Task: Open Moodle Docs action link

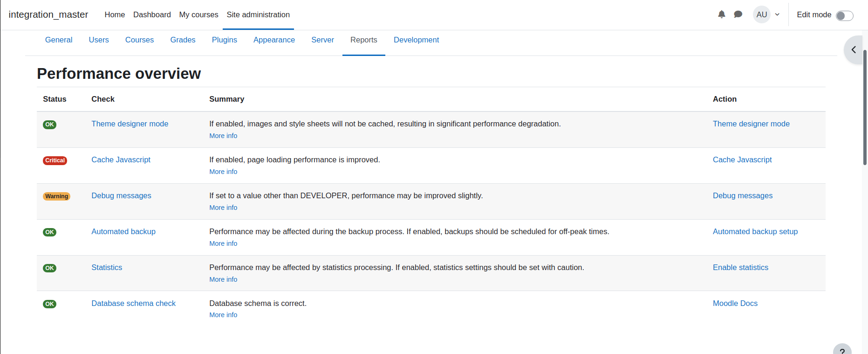Action: (735, 304)
